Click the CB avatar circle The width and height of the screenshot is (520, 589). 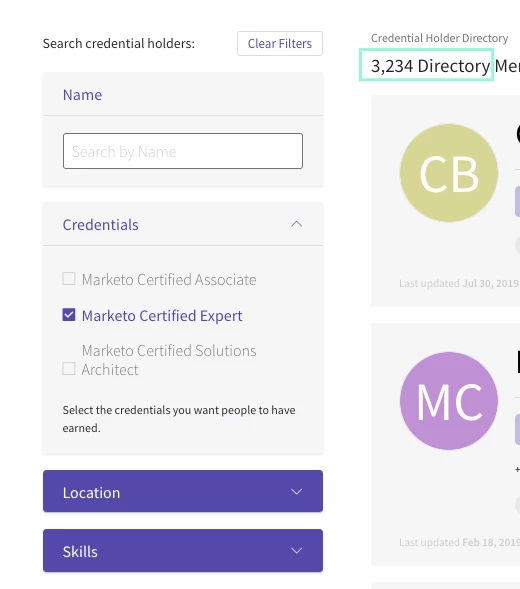click(x=449, y=173)
